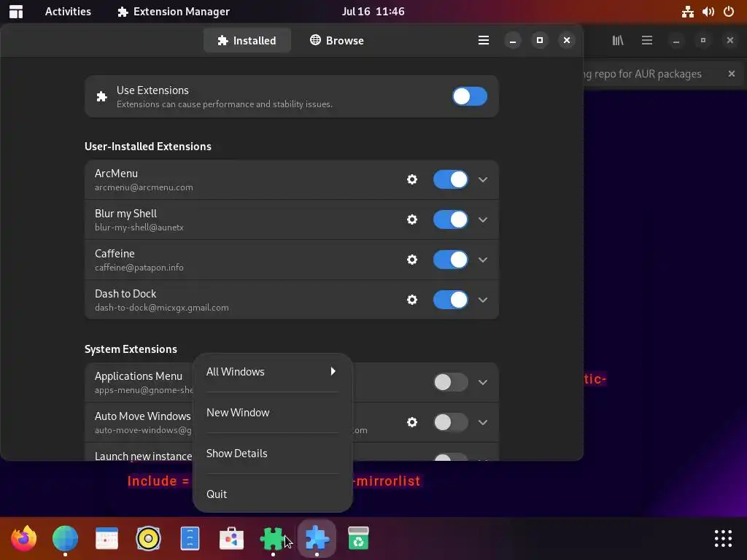Click blue puzzle Extension Manager dock icon
Viewport: 747px width, 560px height.
coord(317,539)
